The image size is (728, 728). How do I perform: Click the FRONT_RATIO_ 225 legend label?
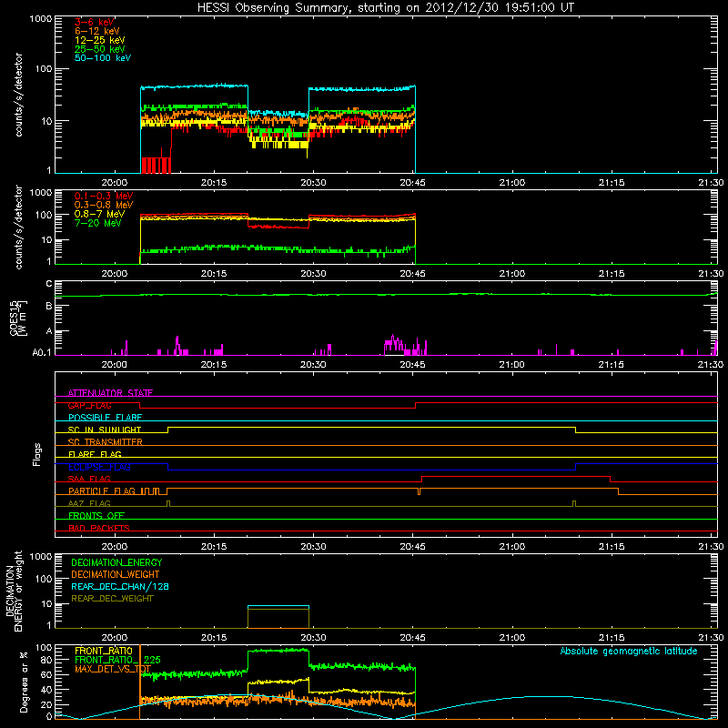click(x=117, y=660)
